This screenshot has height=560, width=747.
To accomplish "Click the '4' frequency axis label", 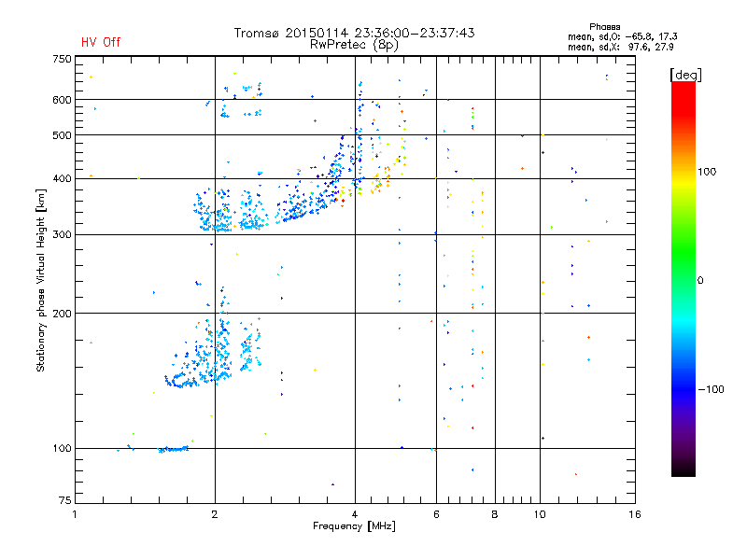I will (355, 514).
